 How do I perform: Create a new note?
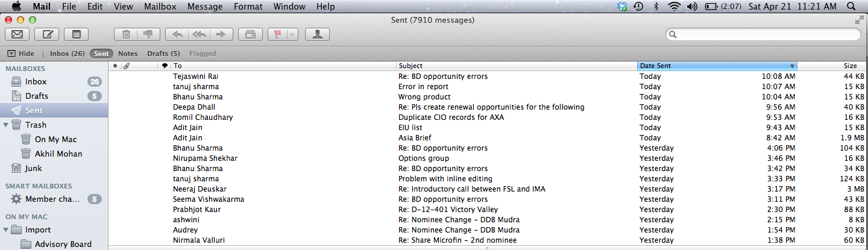77,34
